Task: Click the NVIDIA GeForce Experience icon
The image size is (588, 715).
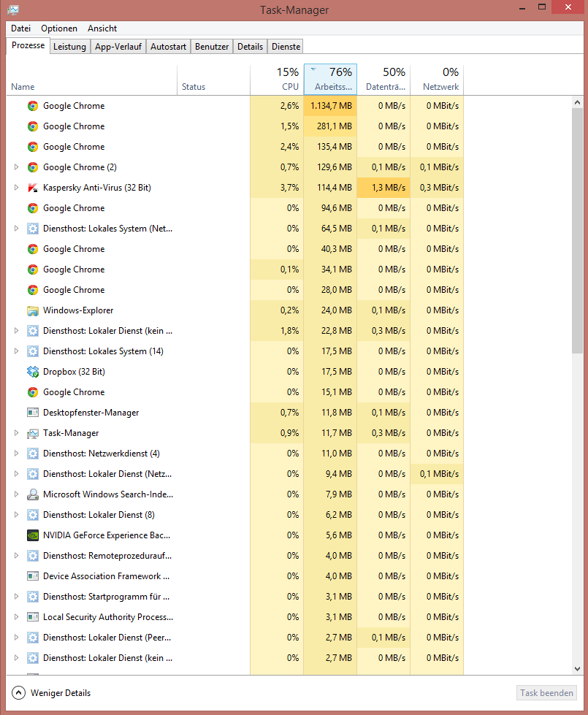Action: coord(32,535)
